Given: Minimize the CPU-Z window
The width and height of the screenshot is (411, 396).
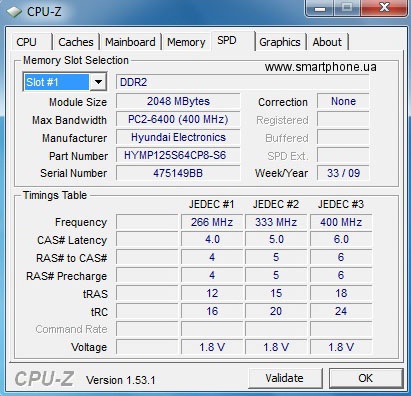Looking at the screenshot, I should tap(319, 8).
